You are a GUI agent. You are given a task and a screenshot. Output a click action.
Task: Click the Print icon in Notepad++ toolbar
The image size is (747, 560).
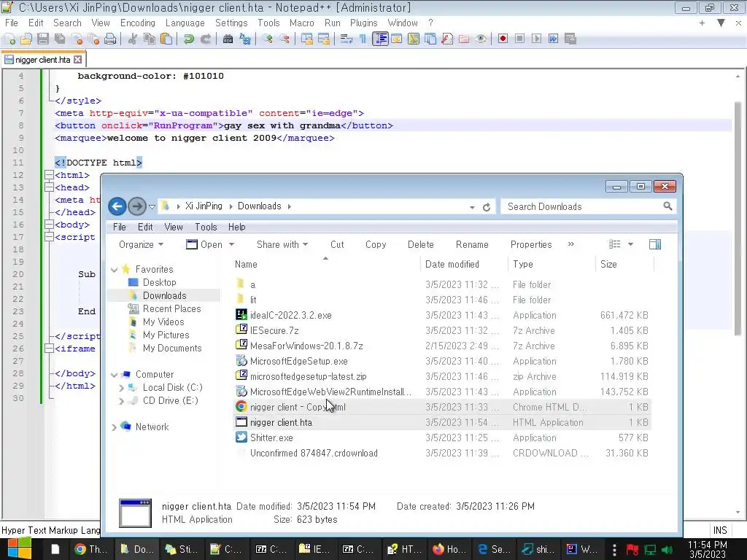pos(110,39)
